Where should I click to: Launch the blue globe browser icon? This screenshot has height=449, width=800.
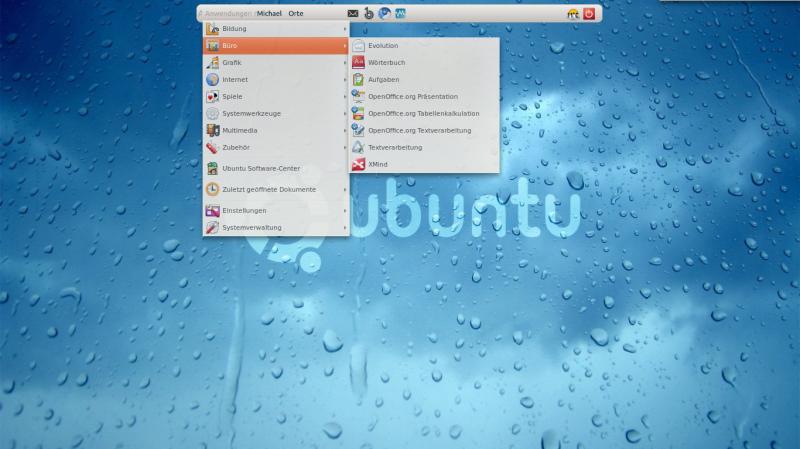[384, 13]
